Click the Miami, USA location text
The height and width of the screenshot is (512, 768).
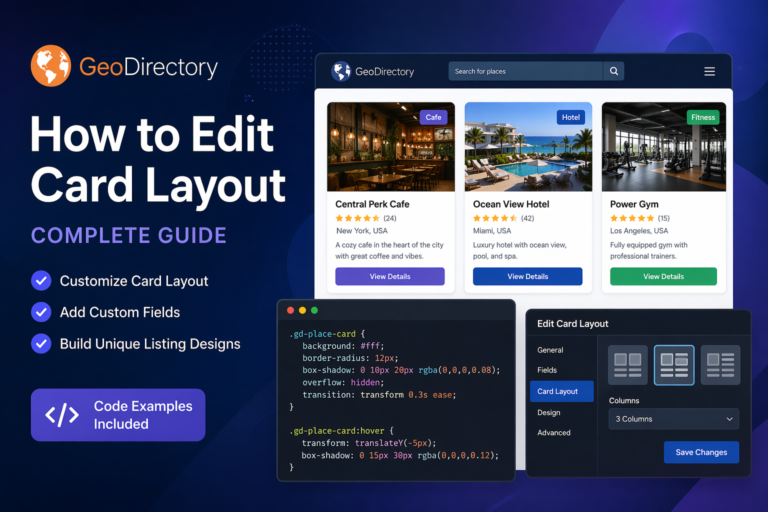click(492, 231)
